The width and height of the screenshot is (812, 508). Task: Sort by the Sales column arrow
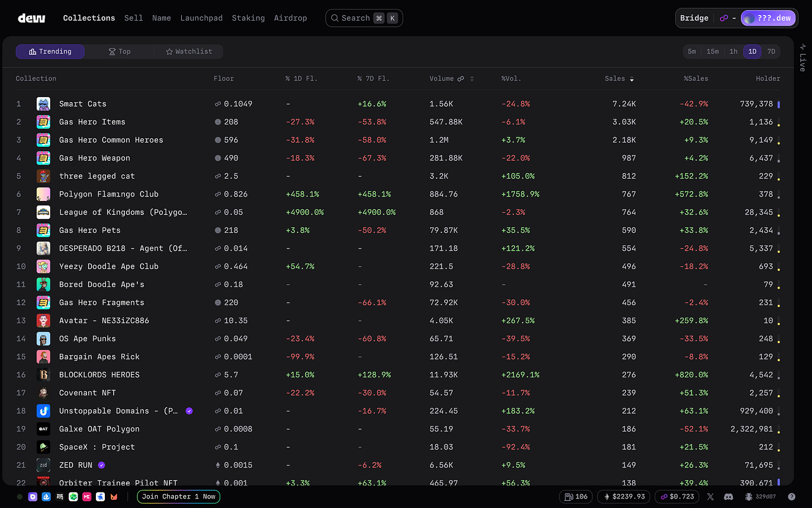(632, 79)
